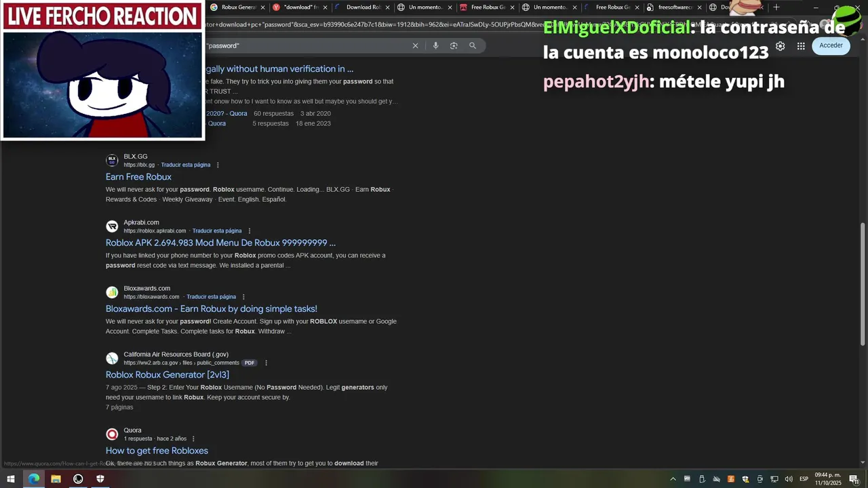Translate the Bloxawards.com result page
The height and width of the screenshot is (488, 868).
click(x=212, y=297)
